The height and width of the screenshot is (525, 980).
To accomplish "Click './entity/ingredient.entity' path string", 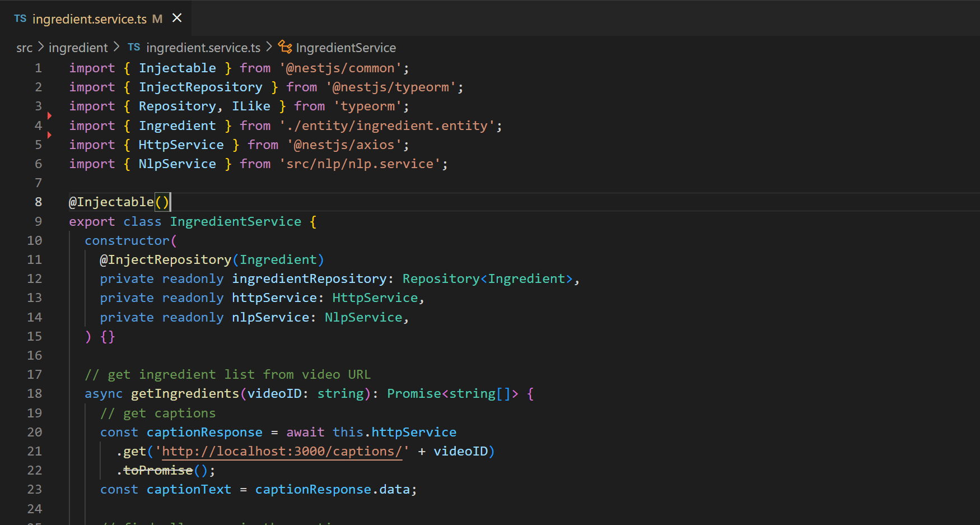I will pos(387,126).
